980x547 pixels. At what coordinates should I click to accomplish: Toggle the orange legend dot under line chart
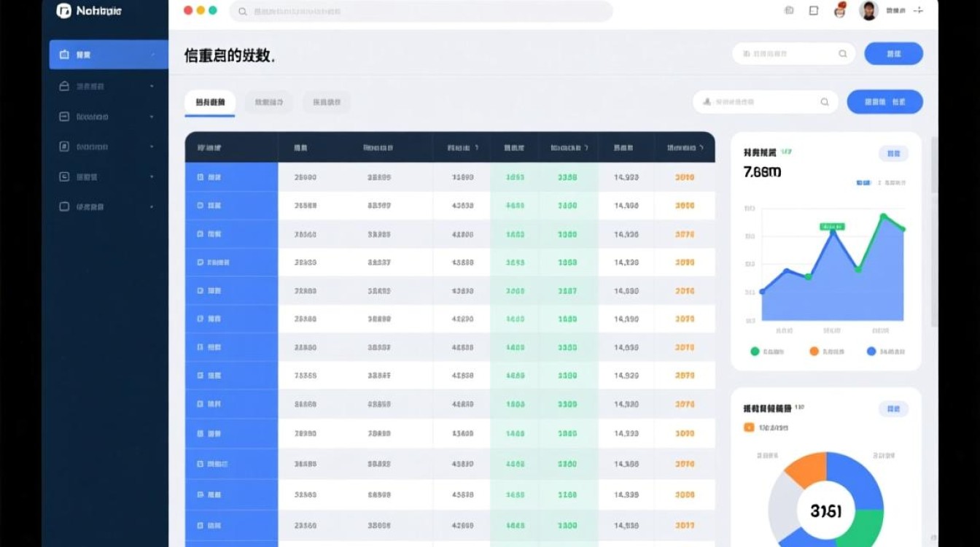click(814, 352)
